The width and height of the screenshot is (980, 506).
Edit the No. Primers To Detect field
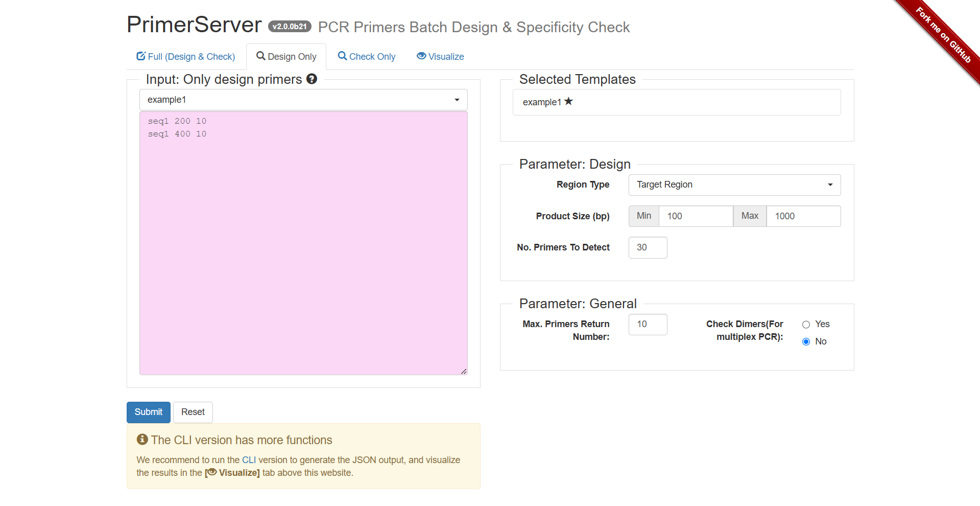648,247
